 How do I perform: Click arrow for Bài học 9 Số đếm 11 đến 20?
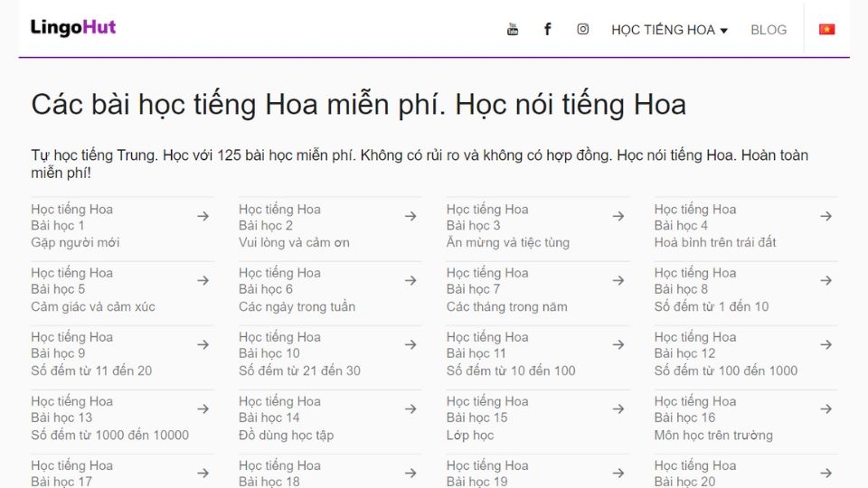[203, 344]
